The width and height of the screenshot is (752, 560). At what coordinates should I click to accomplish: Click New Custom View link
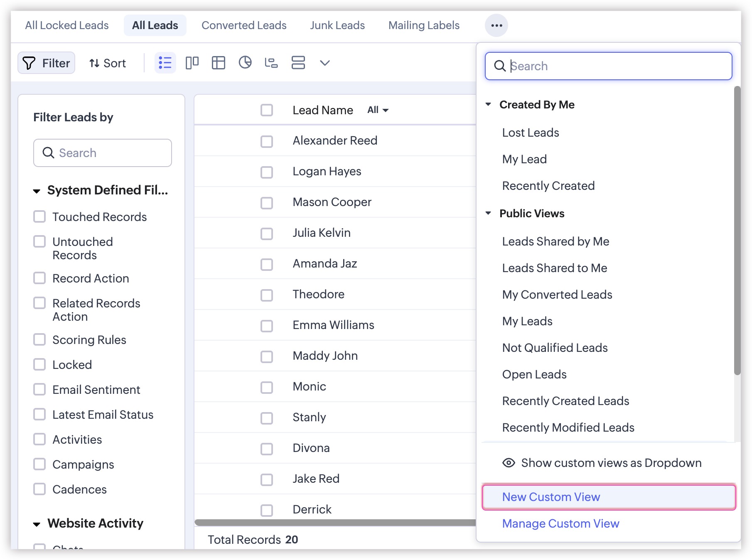click(x=551, y=497)
